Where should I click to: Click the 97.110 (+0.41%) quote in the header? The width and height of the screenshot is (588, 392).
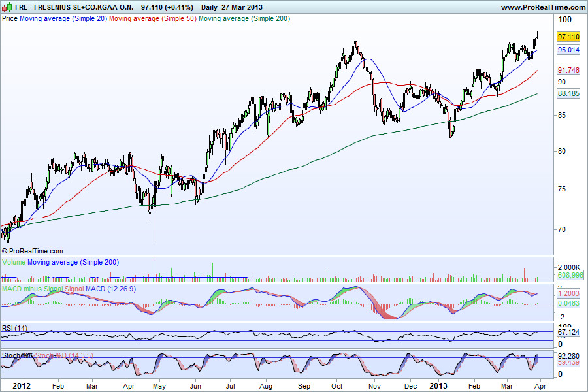point(167,7)
